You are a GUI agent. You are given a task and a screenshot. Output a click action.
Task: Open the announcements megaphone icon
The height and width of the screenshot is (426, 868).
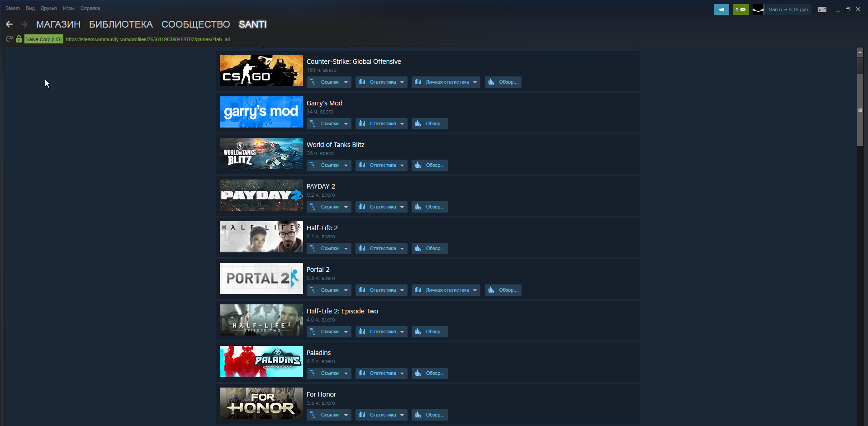(x=721, y=9)
